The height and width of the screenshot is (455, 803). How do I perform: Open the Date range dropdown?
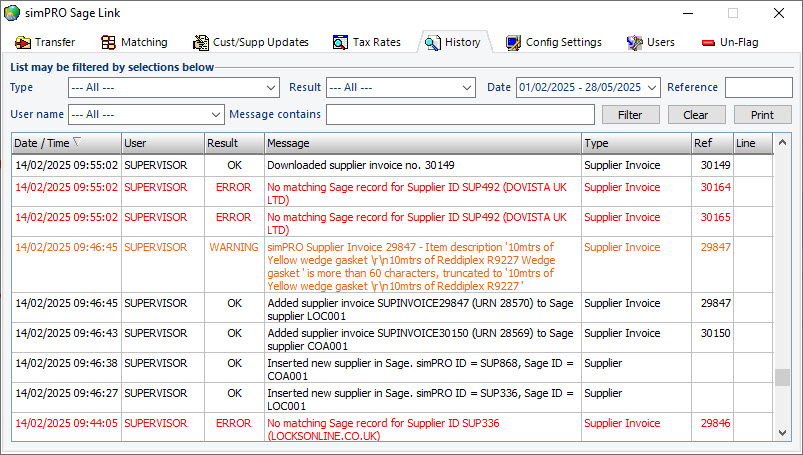(652, 88)
